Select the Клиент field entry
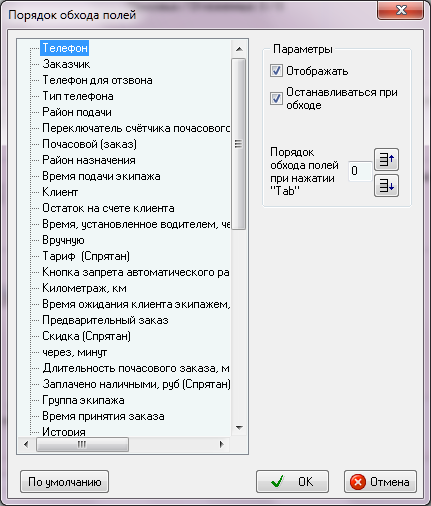This screenshot has width=431, height=506. pyautogui.click(x=60, y=192)
